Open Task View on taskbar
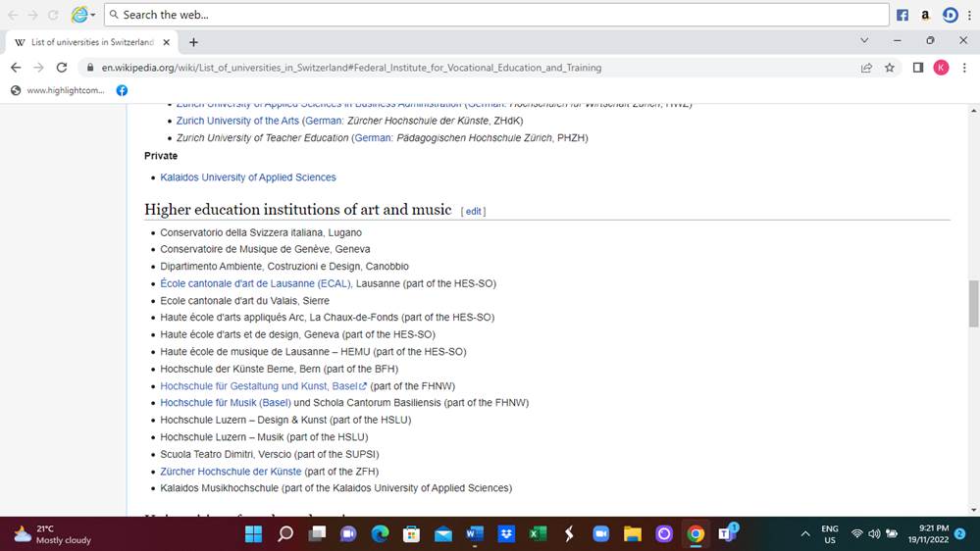 click(317, 534)
